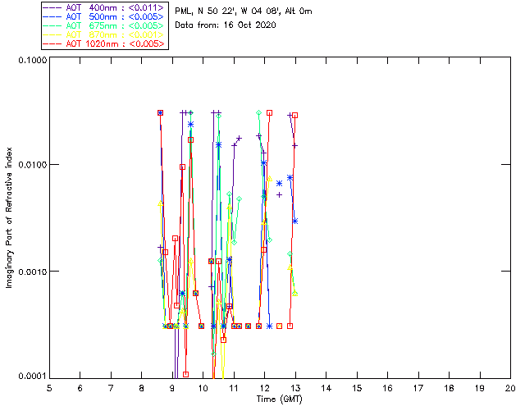Click the blue asterisk marker at time 13
The image size is (525, 420).
point(295,221)
